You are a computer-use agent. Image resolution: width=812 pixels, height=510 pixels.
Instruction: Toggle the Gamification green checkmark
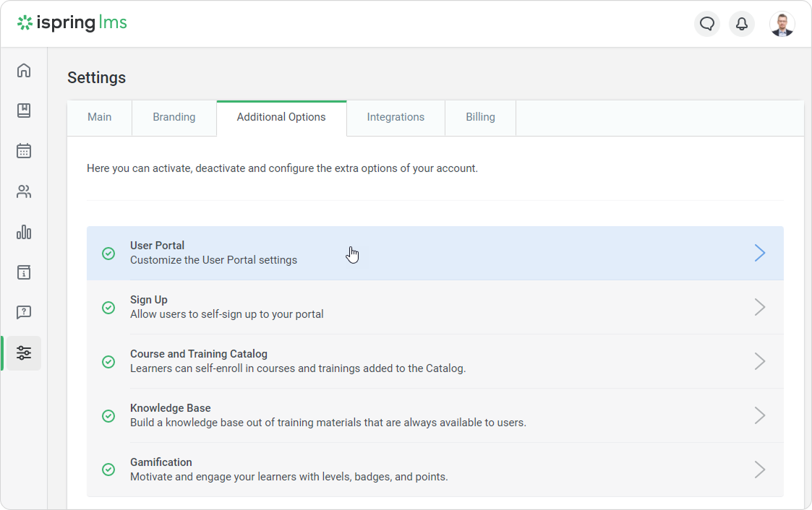coord(108,470)
